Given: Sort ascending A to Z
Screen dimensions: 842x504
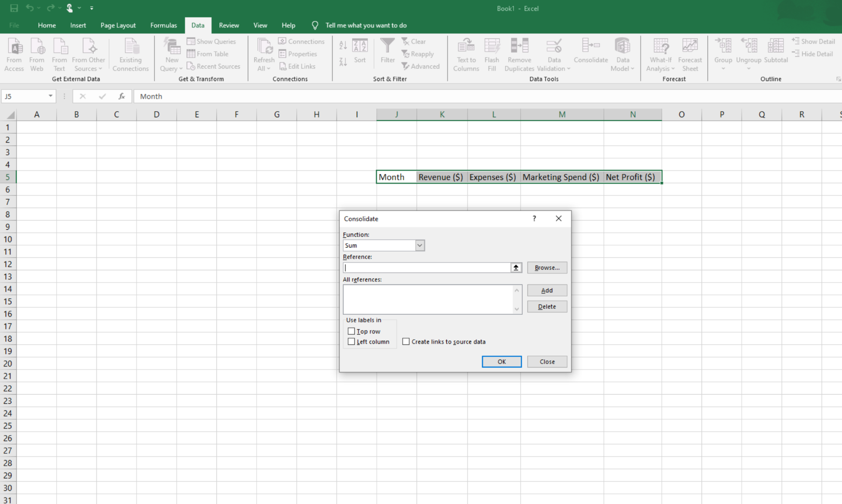Looking at the screenshot, I should point(343,45).
